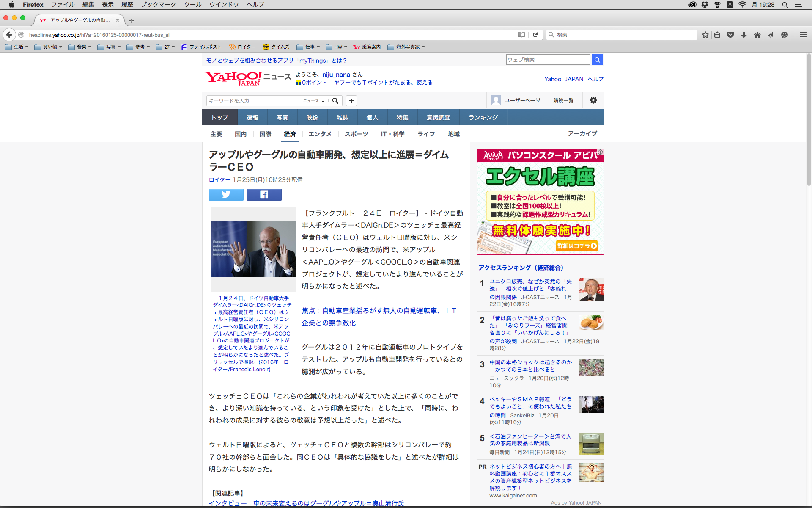Share article on Twitter
Screen dimensions: 812x508
click(x=226, y=194)
